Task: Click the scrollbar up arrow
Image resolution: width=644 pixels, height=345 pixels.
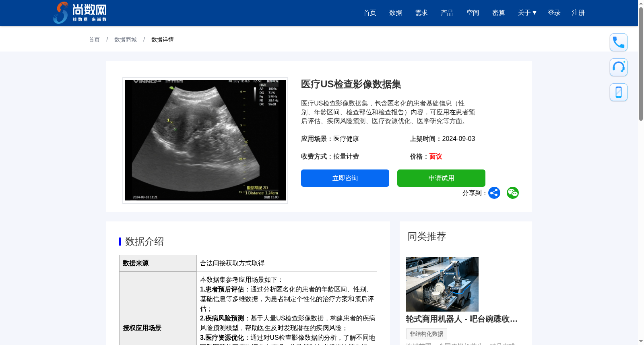Action: (641, 3)
